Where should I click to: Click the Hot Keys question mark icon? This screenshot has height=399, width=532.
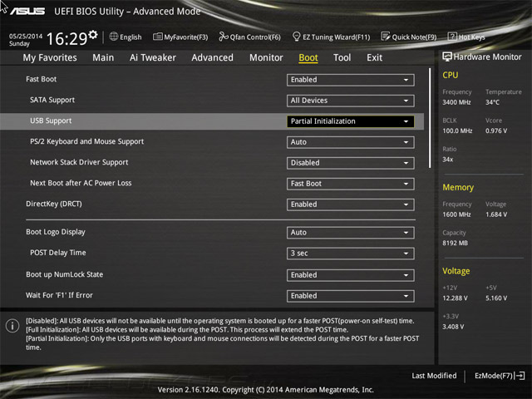(452, 37)
